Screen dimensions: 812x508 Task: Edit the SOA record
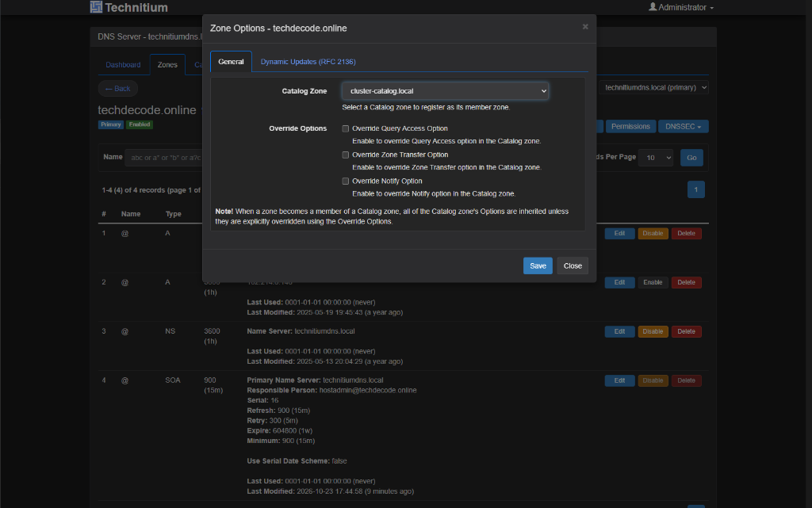coord(619,380)
